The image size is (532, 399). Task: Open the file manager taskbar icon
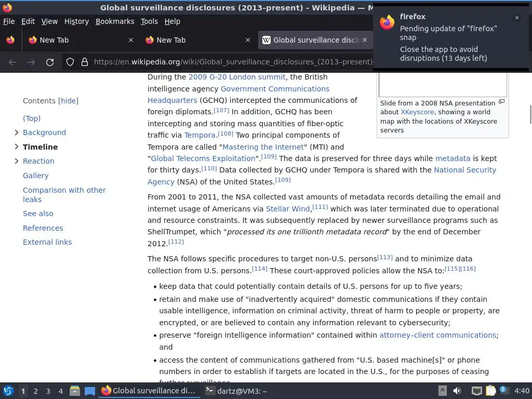[x=75, y=391]
